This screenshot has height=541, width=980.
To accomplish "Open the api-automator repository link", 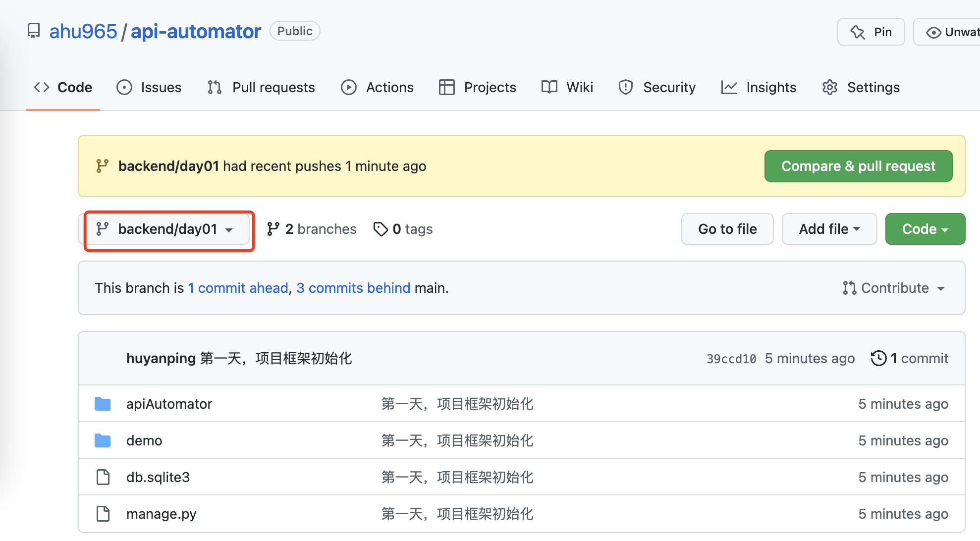I will [x=196, y=31].
